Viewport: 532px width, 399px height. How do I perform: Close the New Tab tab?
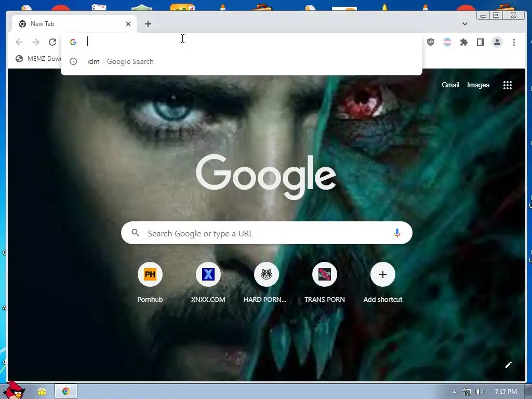[128, 24]
